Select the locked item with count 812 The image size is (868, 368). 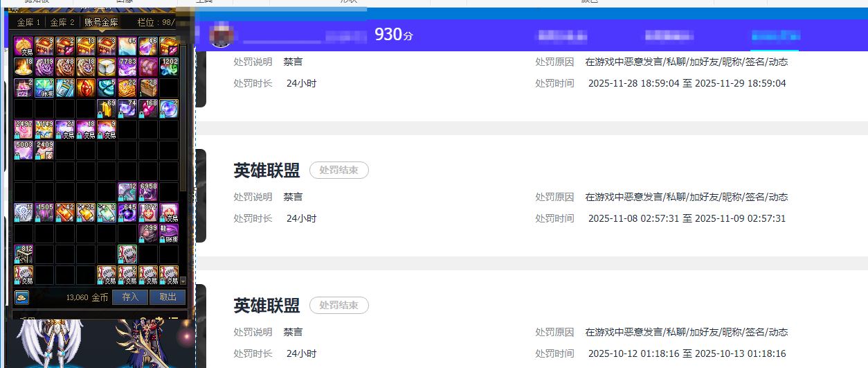tap(24, 254)
